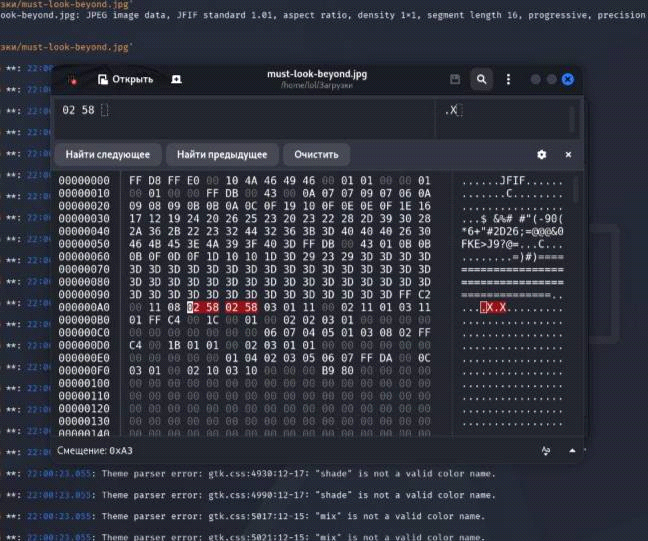648x541 pixels.
Task: Click offset 000000F0 in the offset column
Action: (x=84, y=370)
